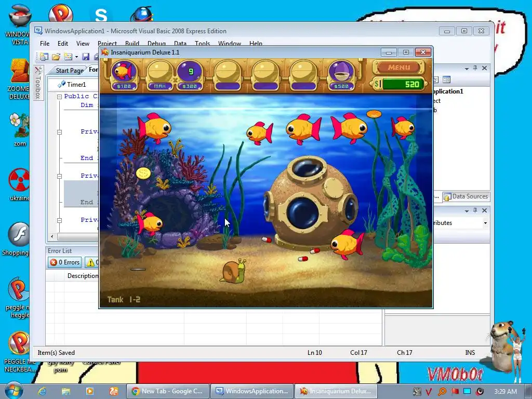The width and height of the screenshot is (532, 399).
Task: Open the media player taskbar icon
Action: pos(89,391)
